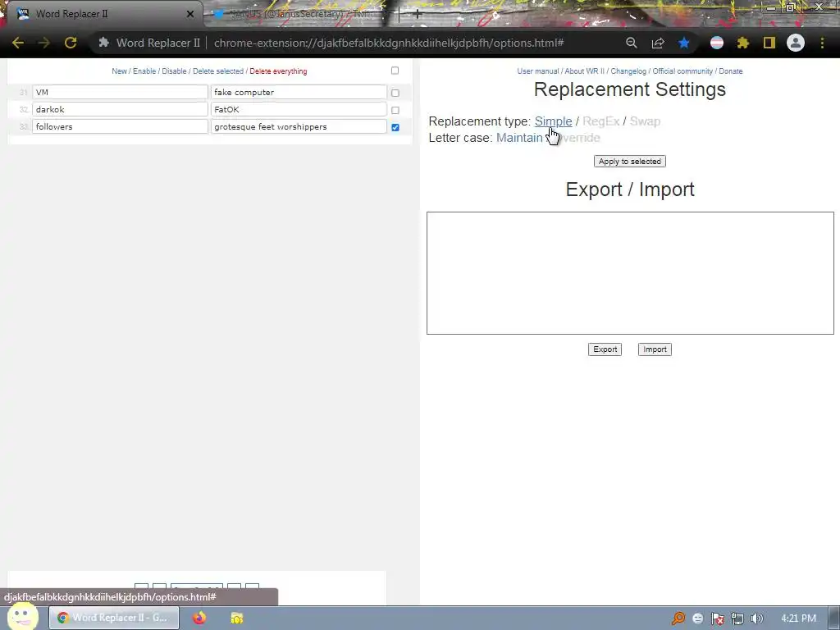Open the zoom magnifier icon in address bar

[x=632, y=43]
